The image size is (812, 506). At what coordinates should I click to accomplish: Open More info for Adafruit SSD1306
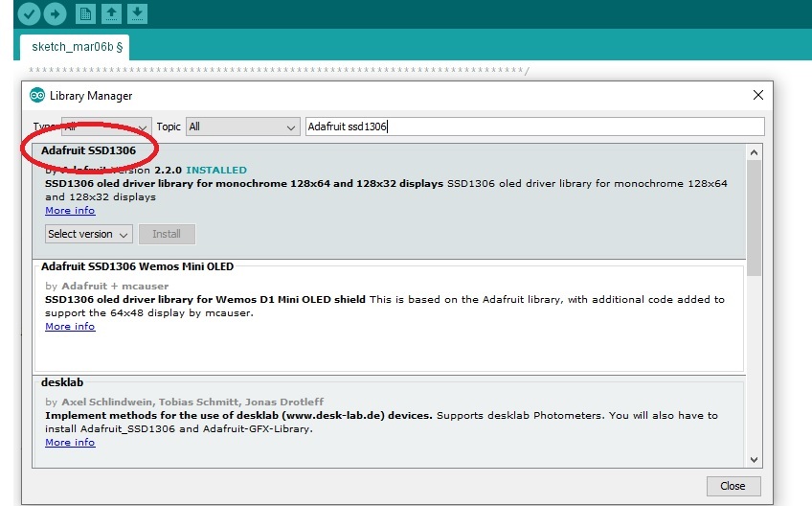[x=70, y=211]
